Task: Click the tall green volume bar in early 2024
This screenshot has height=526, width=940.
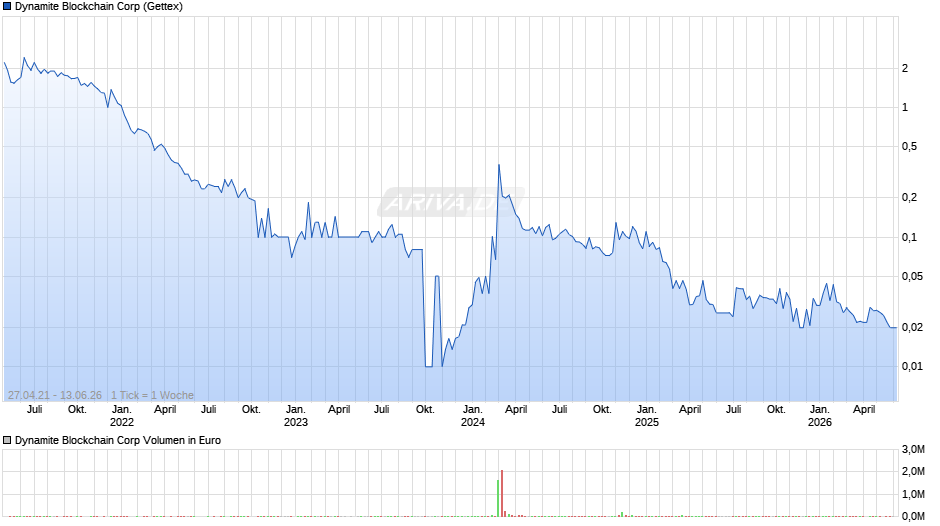Action: pos(498,498)
